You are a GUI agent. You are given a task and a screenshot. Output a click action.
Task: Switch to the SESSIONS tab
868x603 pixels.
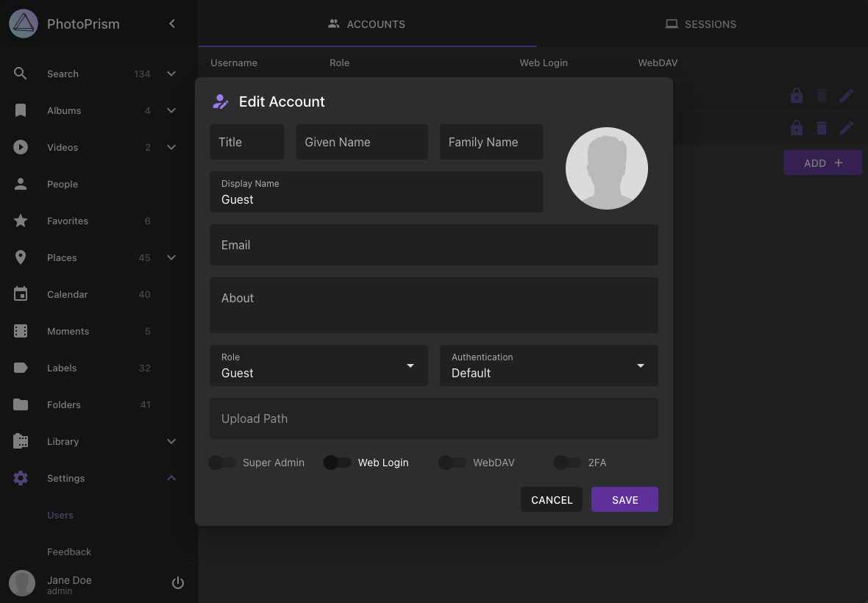tap(700, 24)
